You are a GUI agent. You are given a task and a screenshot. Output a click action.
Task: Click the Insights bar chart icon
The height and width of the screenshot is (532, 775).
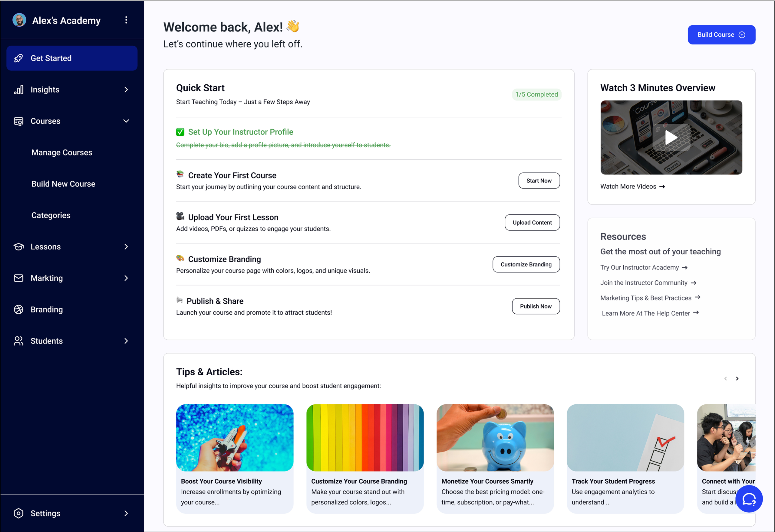click(x=19, y=90)
